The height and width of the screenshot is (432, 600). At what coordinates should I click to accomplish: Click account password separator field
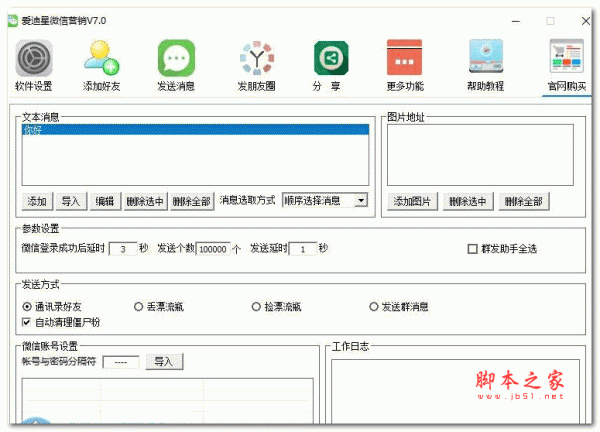(121, 362)
